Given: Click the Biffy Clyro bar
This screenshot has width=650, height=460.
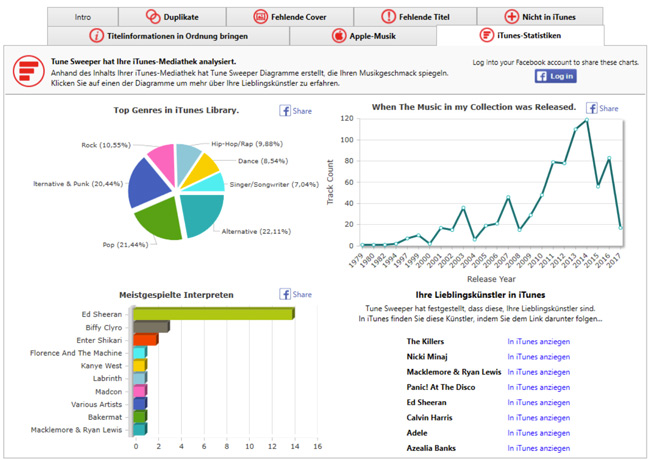Looking at the screenshot, I should [151, 327].
